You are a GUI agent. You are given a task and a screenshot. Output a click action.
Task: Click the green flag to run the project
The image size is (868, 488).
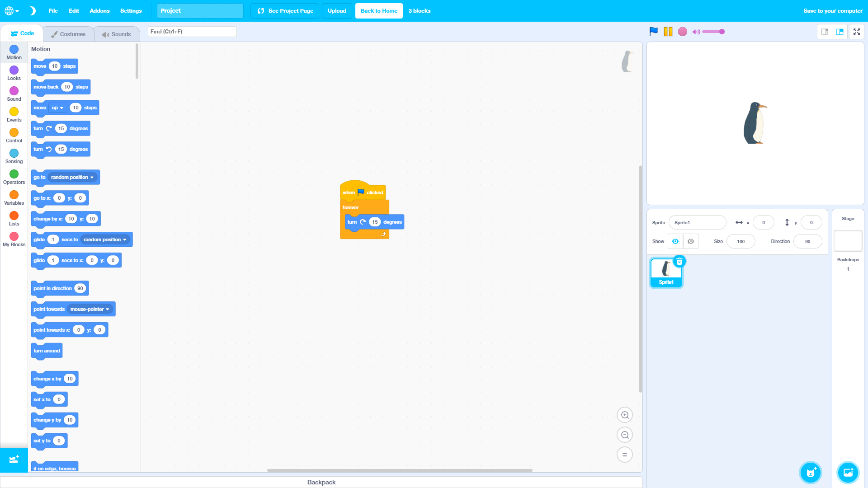653,32
